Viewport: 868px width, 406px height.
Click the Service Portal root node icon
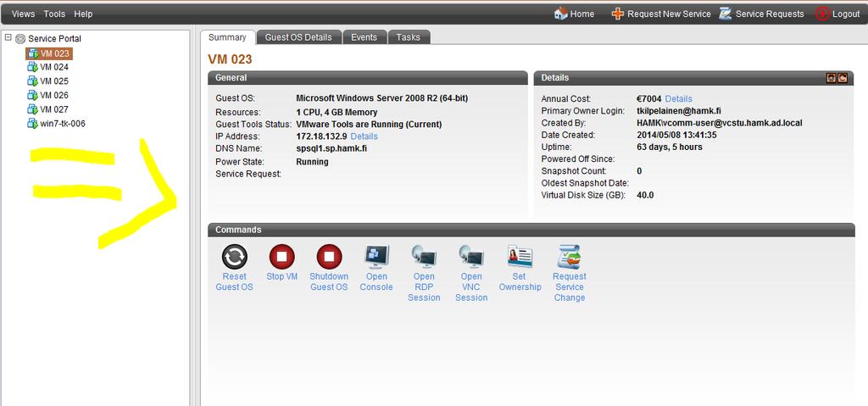(20, 39)
